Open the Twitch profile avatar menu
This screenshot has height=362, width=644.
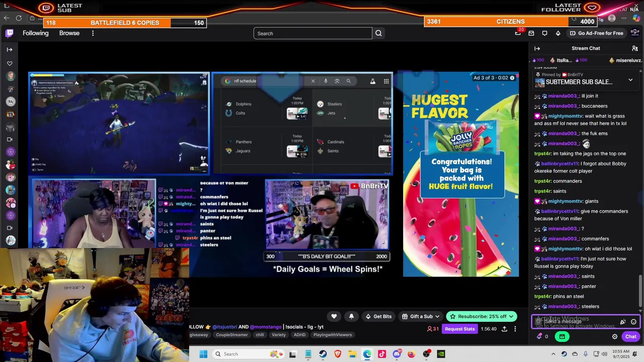[x=635, y=33]
